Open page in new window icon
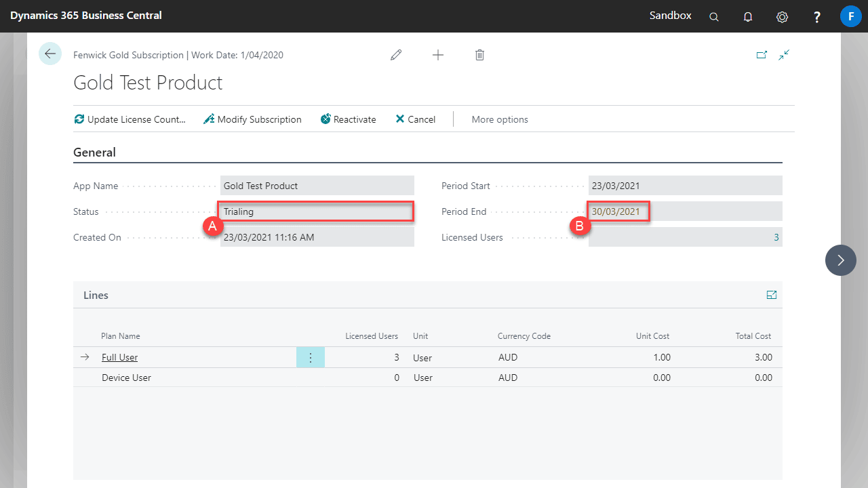 [762, 55]
